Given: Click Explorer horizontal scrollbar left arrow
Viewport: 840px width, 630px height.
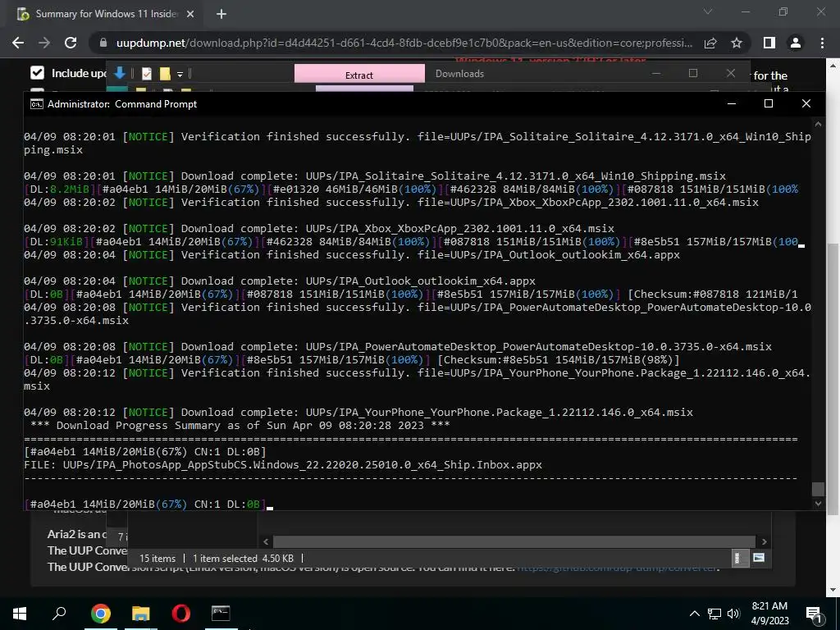Looking at the screenshot, I should (266, 541).
